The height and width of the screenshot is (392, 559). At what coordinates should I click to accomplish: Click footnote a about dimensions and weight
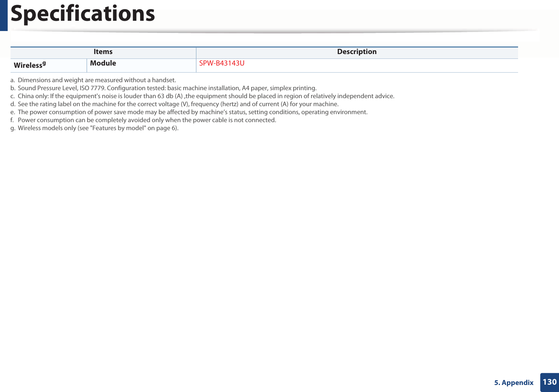click(x=93, y=80)
